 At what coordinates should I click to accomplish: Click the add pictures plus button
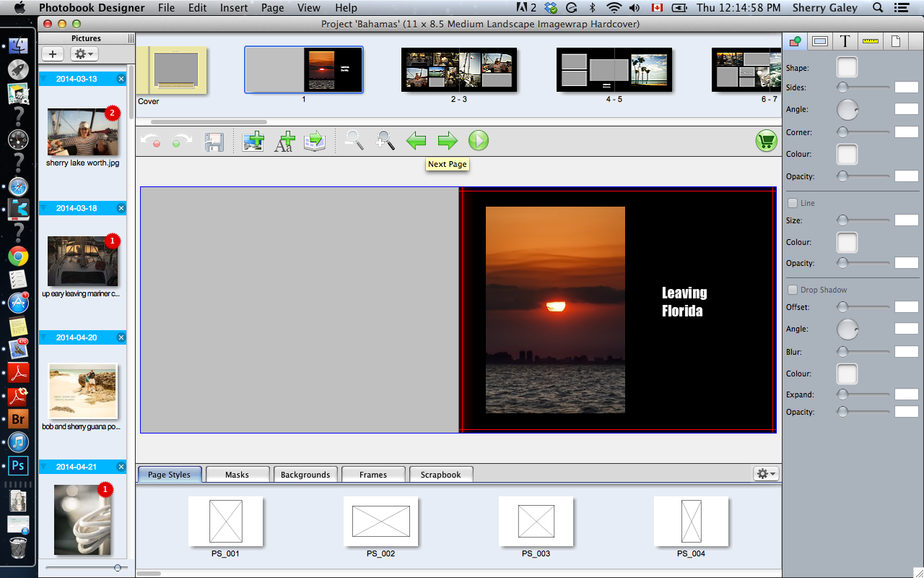pos(53,54)
